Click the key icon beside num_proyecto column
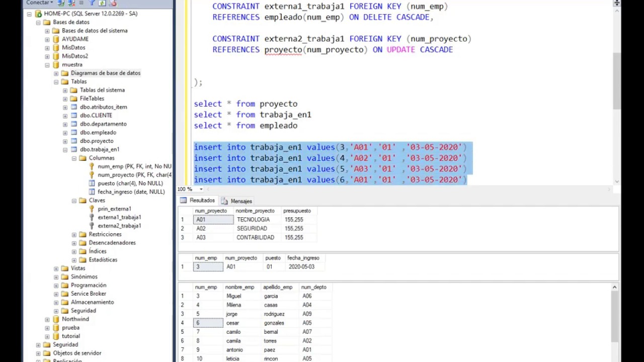This screenshot has width=644, height=362. click(x=92, y=175)
